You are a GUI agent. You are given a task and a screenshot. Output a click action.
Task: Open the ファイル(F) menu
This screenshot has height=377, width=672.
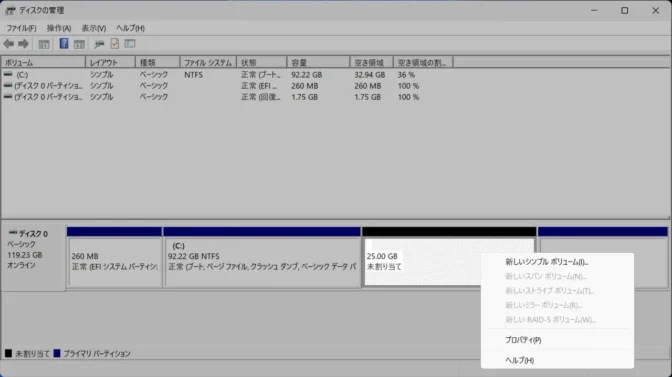tap(21, 28)
